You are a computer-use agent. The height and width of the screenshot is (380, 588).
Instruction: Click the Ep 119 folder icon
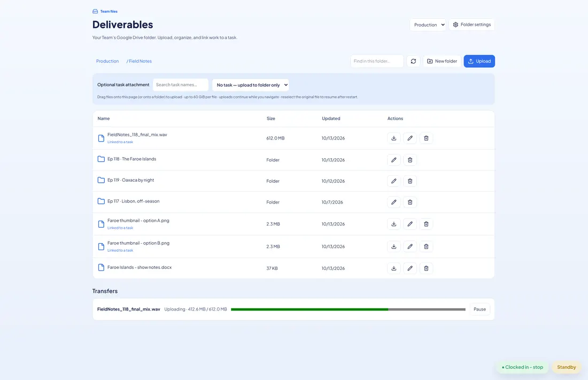101,180
